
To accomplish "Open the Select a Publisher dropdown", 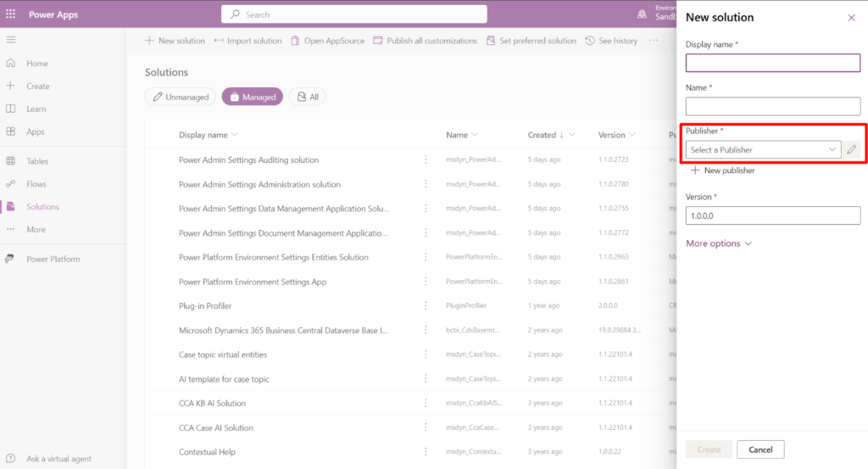I will pyautogui.click(x=764, y=149).
